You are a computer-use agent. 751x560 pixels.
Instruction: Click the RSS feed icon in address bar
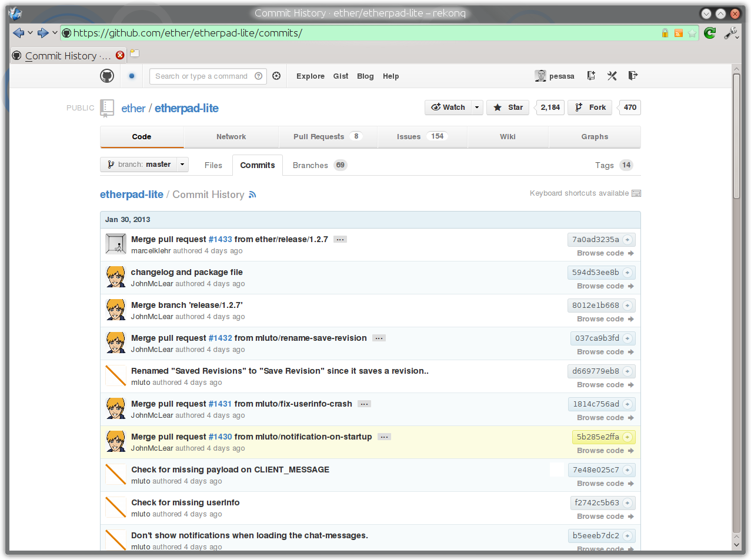tap(679, 33)
